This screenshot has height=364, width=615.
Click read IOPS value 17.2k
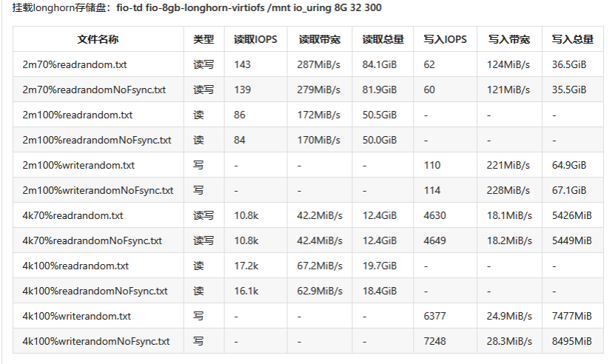click(246, 266)
